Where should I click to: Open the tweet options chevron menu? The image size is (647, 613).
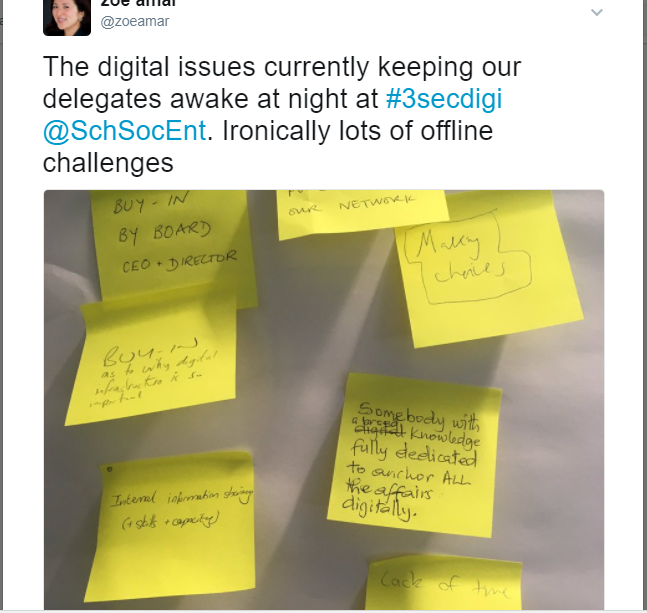[x=597, y=12]
